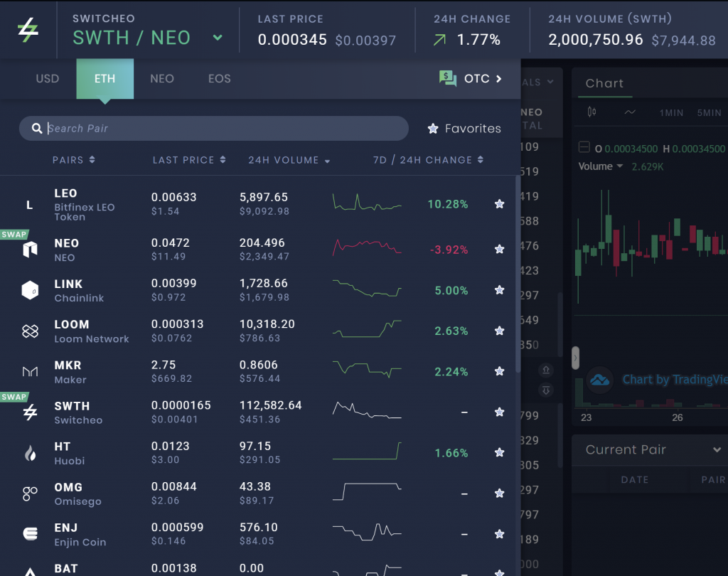Click the Chainlink hexagon icon
The width and height of the screenshot is (728, 576).
(30, 290)
